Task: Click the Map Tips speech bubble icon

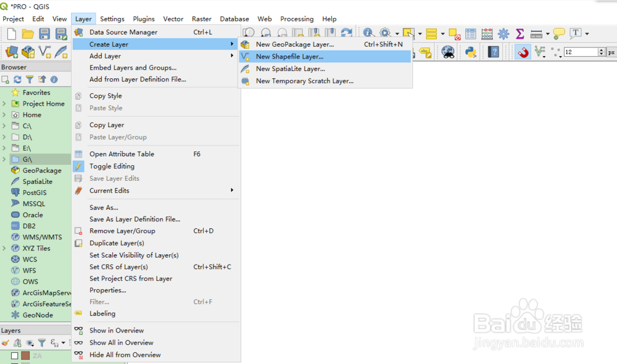Action: (559, 34)
